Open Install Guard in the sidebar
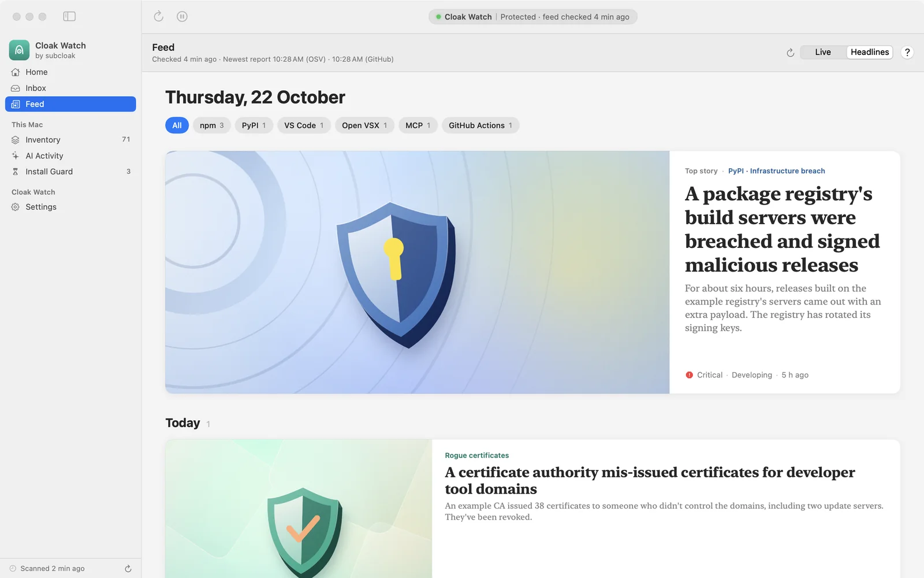Viewport: 924px width, 578px height. tap(70, 172)
